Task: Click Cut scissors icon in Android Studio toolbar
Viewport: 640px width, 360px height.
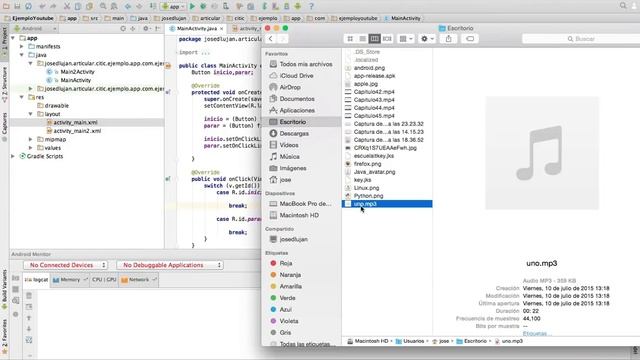Action: pos(67,6)
